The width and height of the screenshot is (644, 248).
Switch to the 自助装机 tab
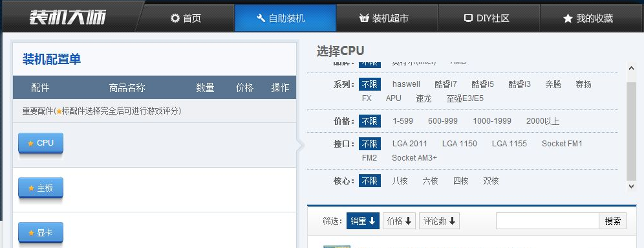point(285,18)
